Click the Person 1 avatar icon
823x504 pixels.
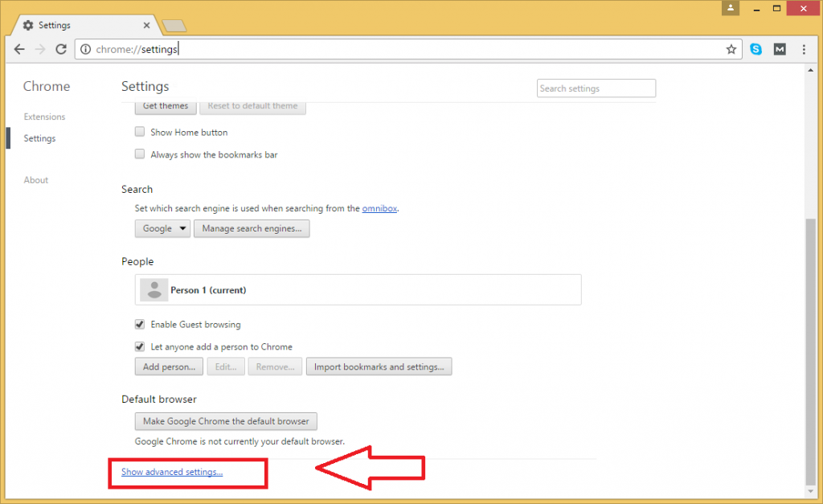point(154,290)
